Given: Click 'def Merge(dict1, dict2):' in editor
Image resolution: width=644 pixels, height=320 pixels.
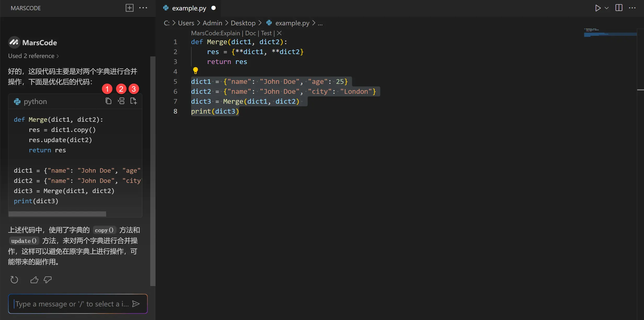Looking at the screenshot, I should point(239,42).
